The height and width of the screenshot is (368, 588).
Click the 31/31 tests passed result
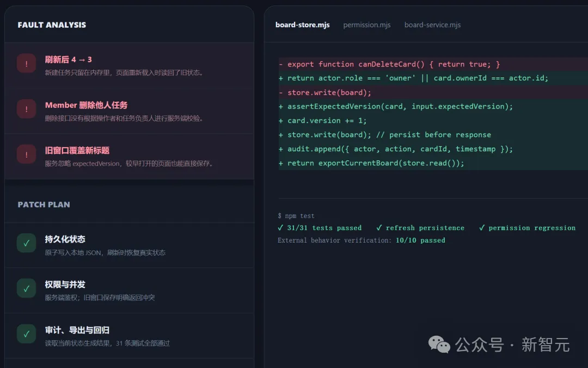tap(320, 228)
